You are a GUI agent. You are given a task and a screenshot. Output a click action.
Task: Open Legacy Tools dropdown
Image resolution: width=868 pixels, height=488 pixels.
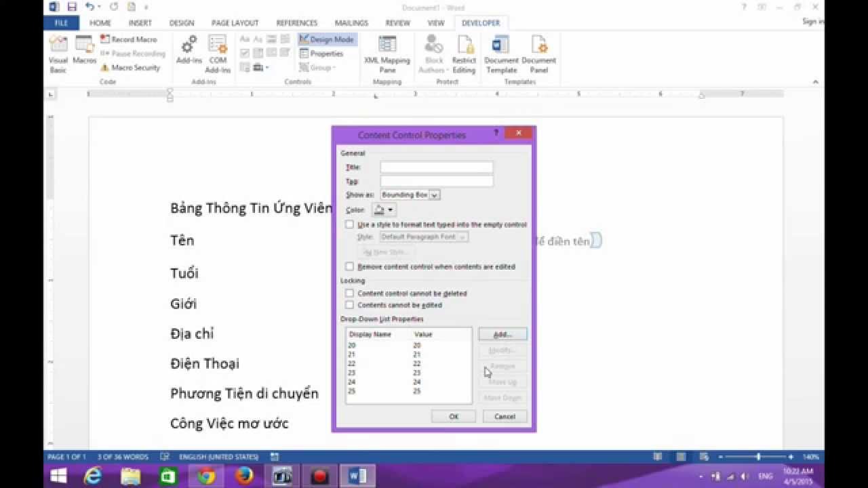(260, 68)
